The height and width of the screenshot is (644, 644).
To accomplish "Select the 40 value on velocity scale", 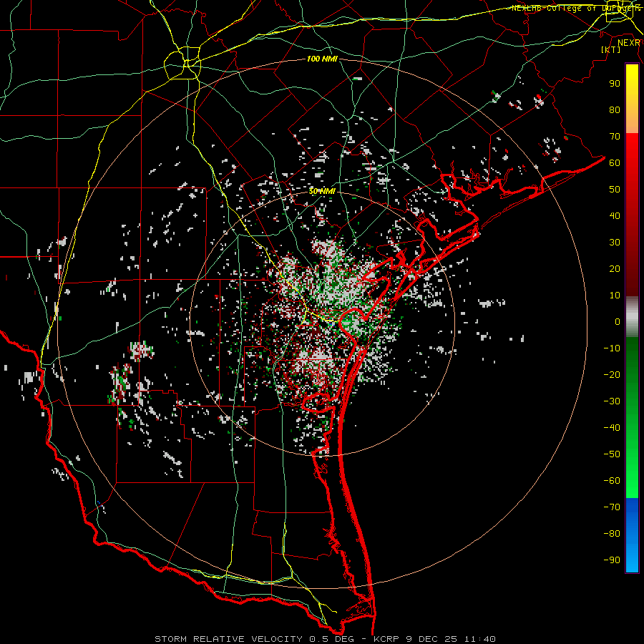I will (x=615, y=215).
